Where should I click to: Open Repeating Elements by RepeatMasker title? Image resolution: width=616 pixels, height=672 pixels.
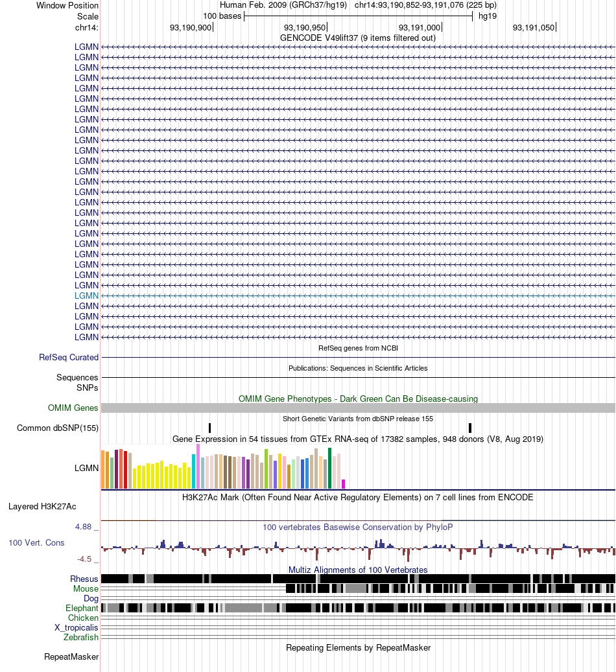[x=358, y=648]
